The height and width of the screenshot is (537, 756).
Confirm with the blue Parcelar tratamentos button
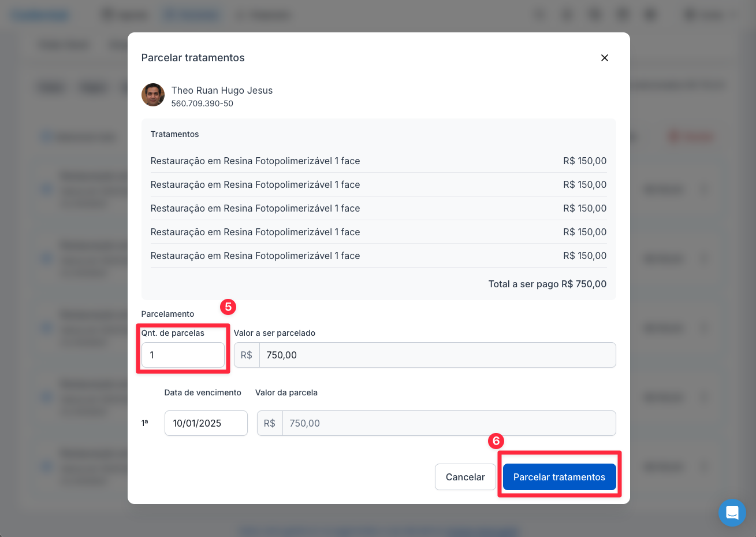pyautogui.click(x=558, y=477)
